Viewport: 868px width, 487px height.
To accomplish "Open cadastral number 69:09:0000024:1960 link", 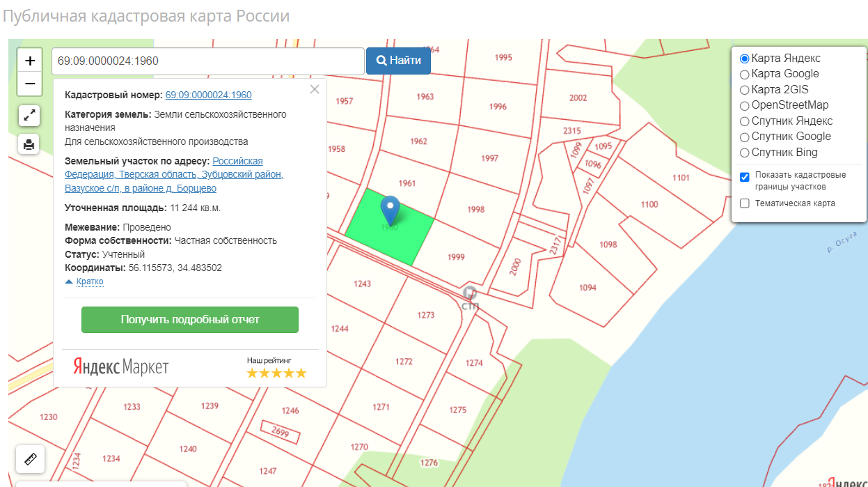I will pyautogui.click(x=208, y=95).
